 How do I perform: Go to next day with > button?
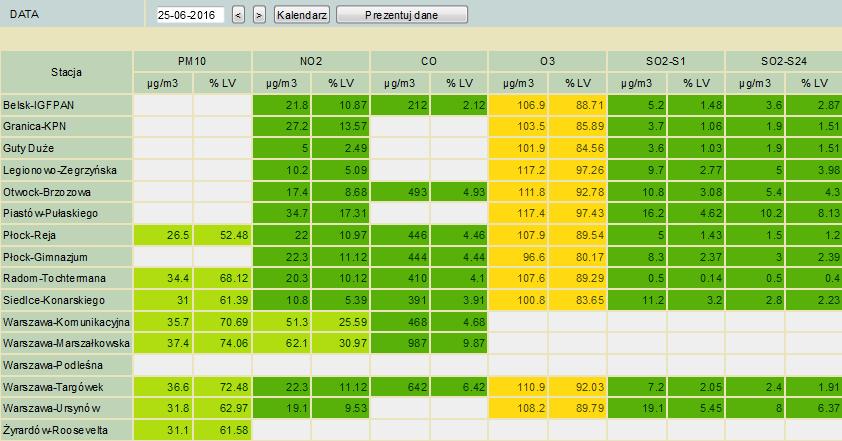(x=259, y=15)
